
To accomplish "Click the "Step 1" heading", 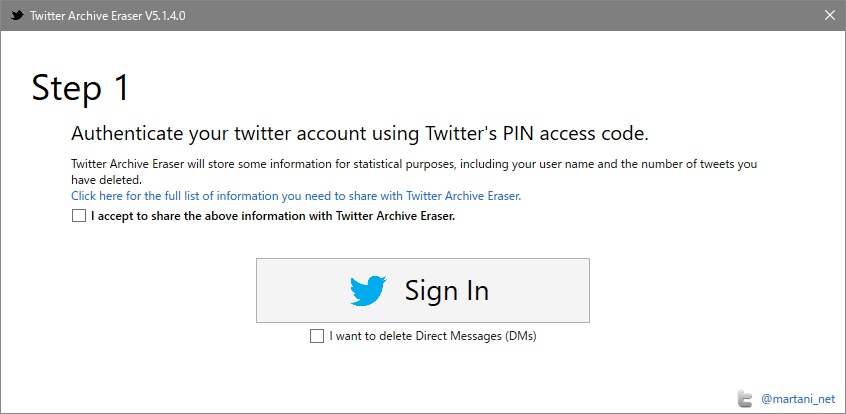I will pos(80,87).
